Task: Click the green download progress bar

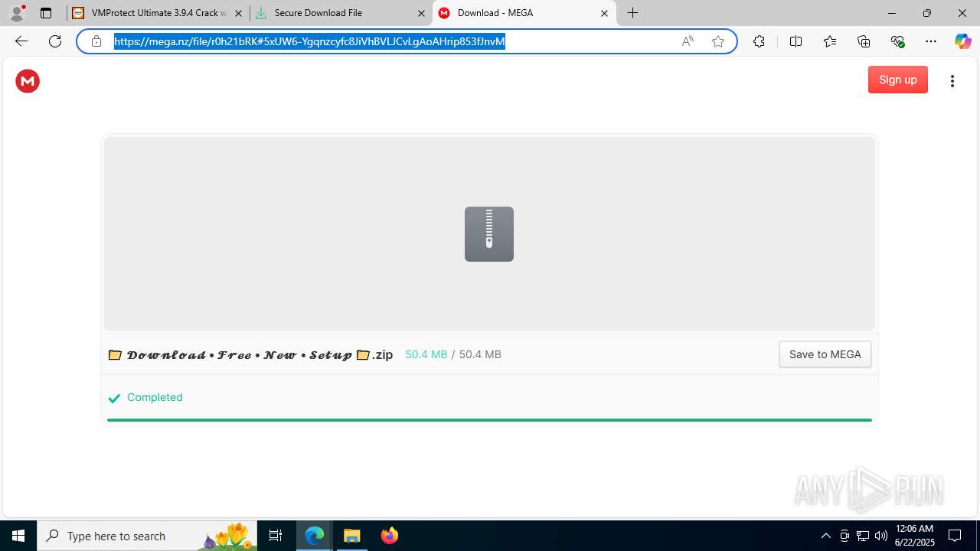Action: [x=489, y=419]
